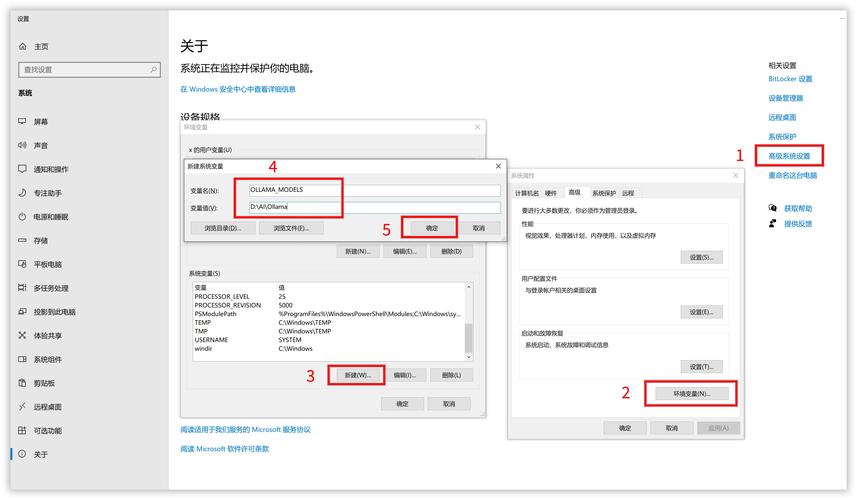Screen dimensions: 857x500
Task: Select the 声音 sound icon
Action: click(22, 145)
